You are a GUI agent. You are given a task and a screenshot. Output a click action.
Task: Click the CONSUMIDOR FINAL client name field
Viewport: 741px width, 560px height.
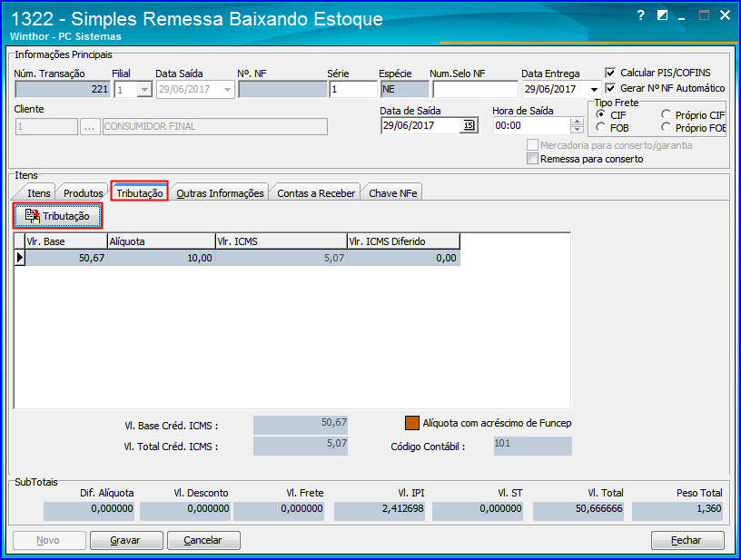(214, 126)
